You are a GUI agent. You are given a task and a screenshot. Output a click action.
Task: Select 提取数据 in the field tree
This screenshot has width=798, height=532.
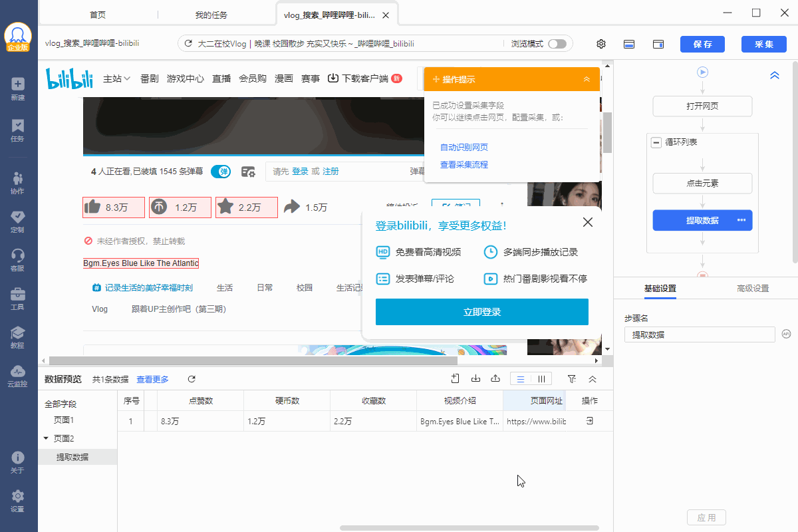coord(72,457)
